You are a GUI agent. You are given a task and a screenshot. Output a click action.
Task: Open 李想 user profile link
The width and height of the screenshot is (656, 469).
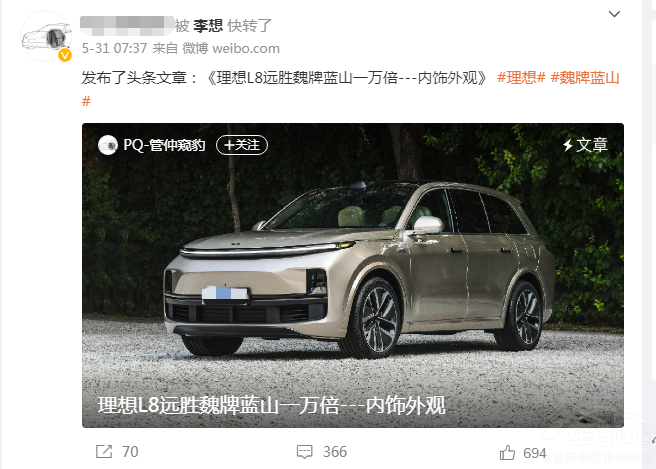(208, 26)
